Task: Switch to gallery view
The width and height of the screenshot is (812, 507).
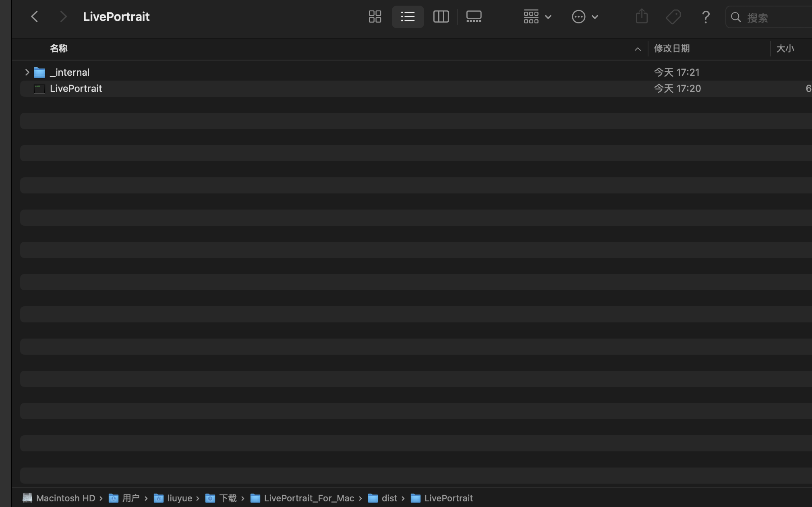Action: (474, 17)
